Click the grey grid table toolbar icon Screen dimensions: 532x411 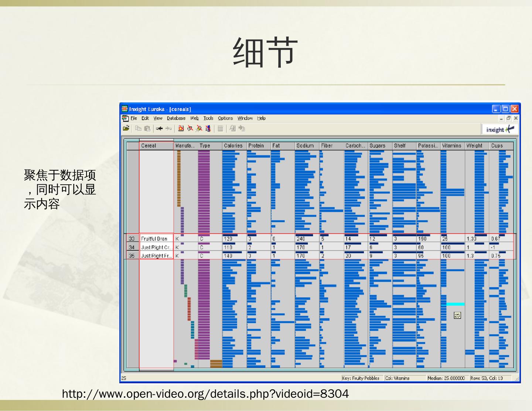click(220, 129)
